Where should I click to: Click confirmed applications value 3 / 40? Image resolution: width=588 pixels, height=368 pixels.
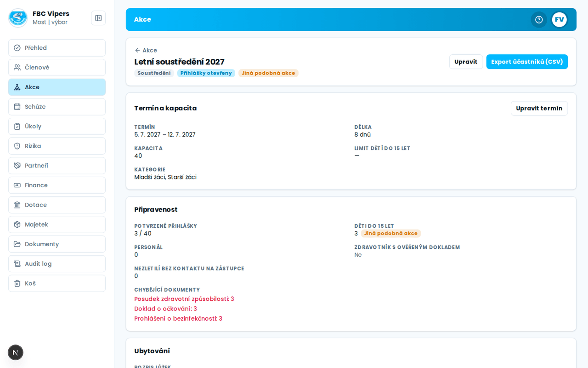[x=143, y=233]
